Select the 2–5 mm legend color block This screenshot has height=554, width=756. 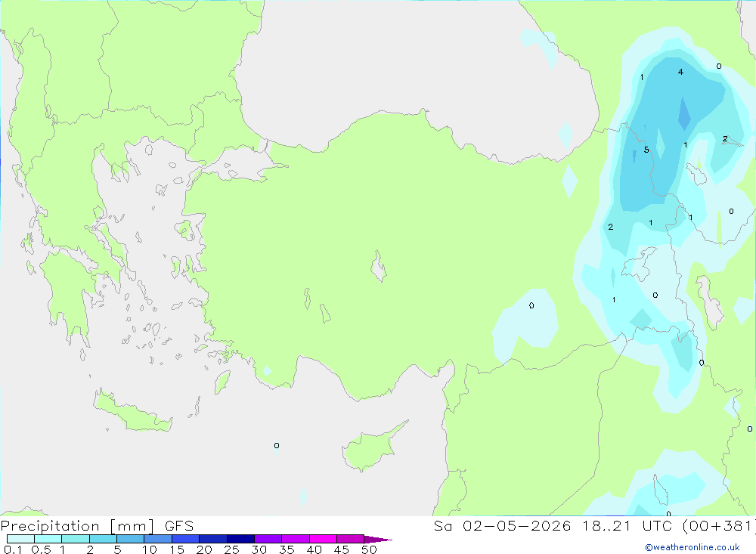tap(103, 539)
